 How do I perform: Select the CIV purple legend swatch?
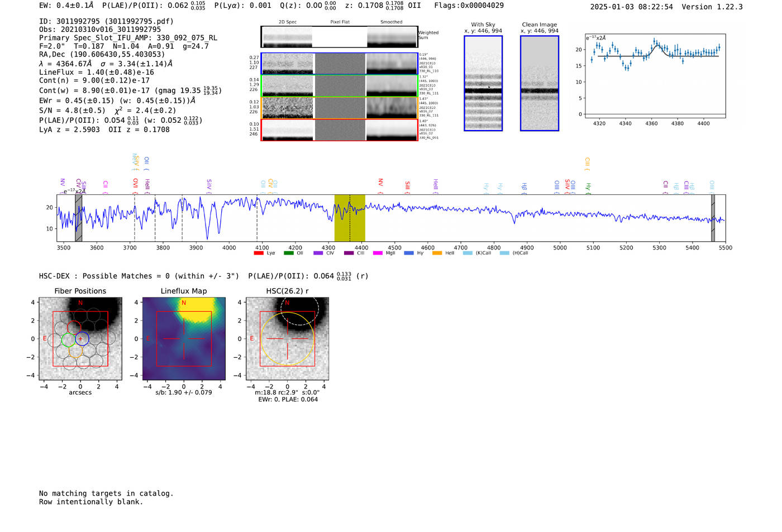click(x=318, y=253)
